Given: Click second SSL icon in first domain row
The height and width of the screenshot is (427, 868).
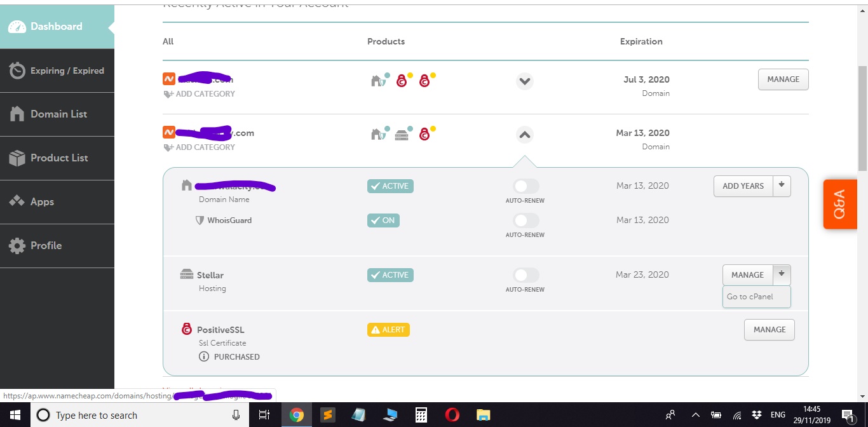Looking at the screenshot, I should (x=426, y=80).
